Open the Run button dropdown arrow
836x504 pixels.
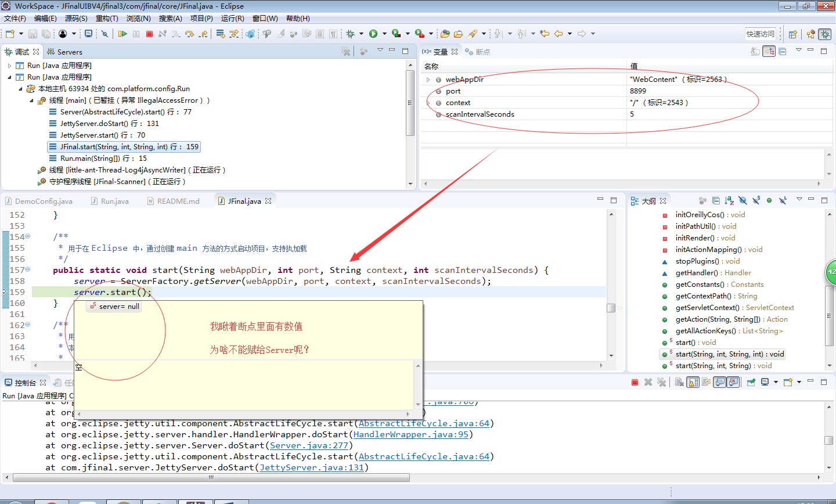click(x=384, y=34)
